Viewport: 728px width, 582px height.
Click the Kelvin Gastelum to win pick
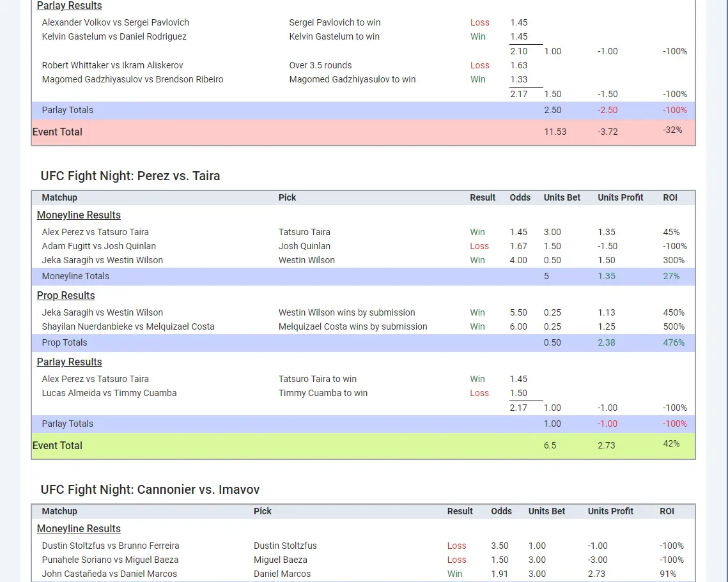click(334, 36)
